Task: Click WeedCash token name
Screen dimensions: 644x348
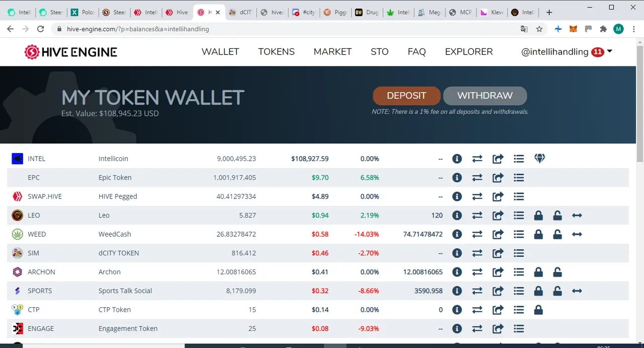Action: tap(115, 234)
